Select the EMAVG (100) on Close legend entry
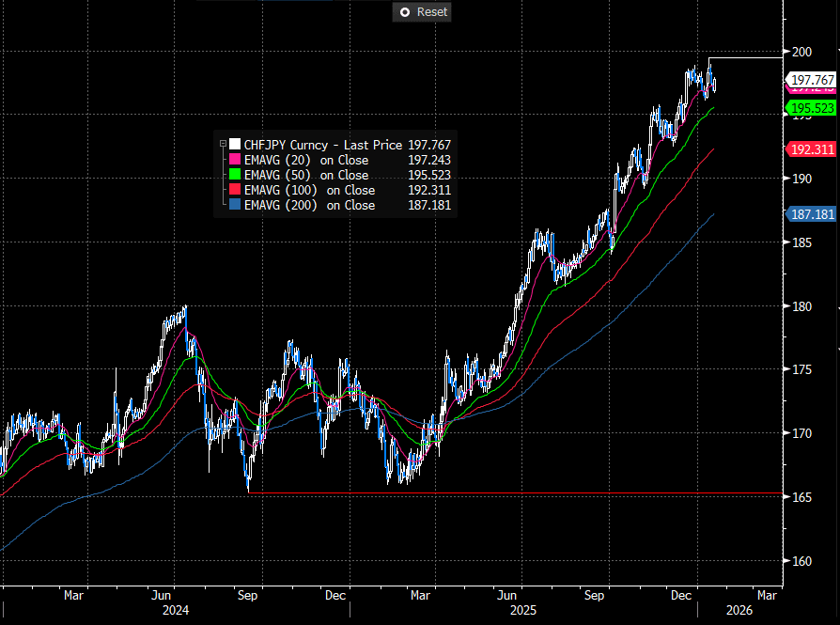The width and height of the screenshot is (840, 625). point(309,190)
